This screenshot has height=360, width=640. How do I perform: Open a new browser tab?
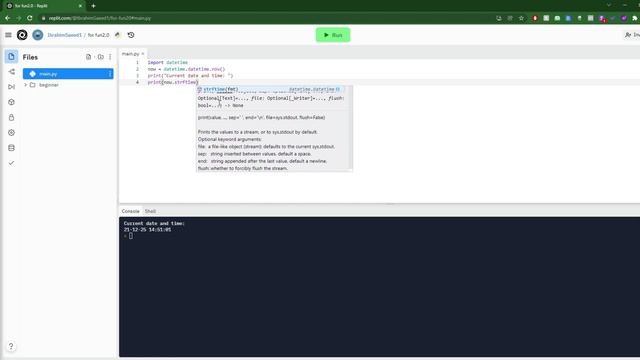pyautogui.click(x=93, y=6)
